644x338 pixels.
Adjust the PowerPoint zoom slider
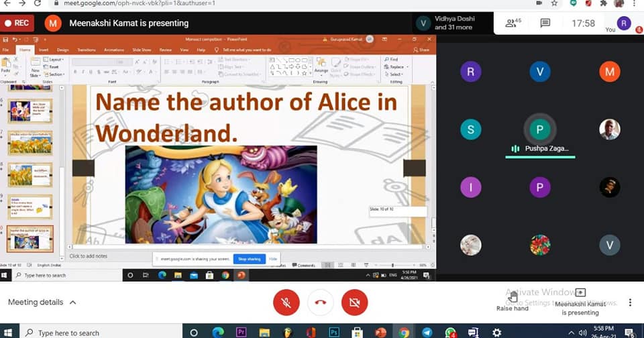[392, 266]
